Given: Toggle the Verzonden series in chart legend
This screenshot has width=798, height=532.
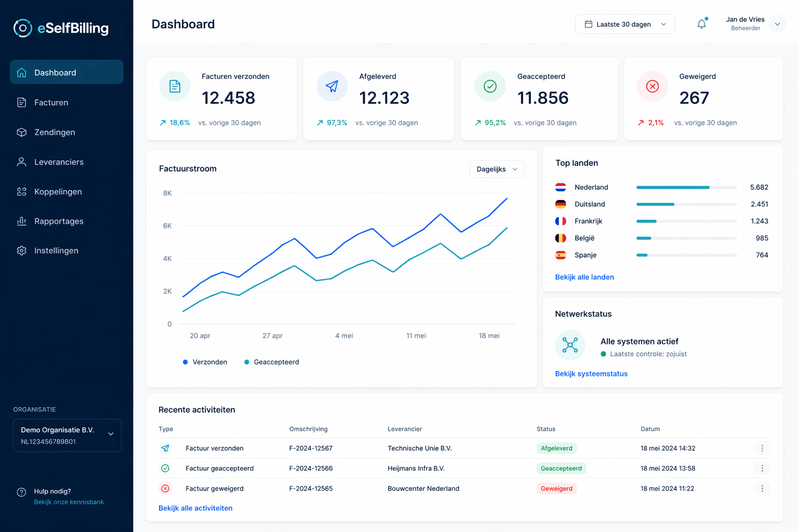Looking at the screenshot, I should pyautogui.click(x=205, y=362).
